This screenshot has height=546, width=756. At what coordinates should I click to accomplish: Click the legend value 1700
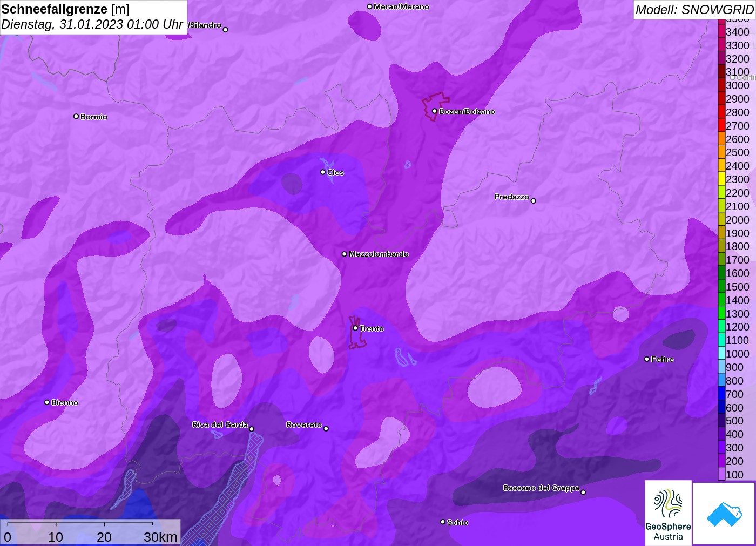pyautogui.click(x=738, y=260)
